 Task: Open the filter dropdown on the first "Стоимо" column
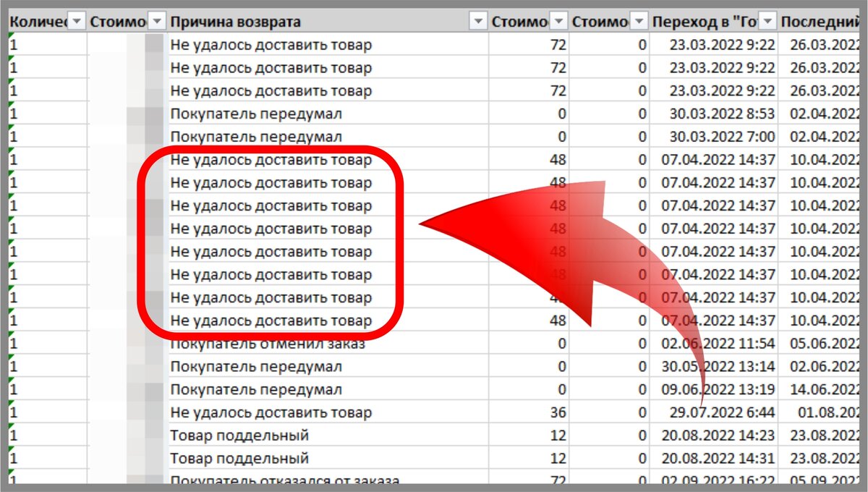coord(156,22)
